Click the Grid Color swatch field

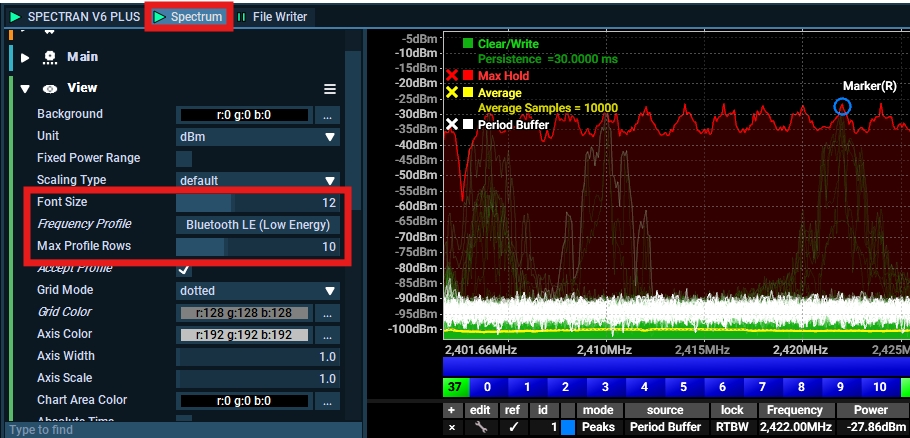click(x=245, y=313)
